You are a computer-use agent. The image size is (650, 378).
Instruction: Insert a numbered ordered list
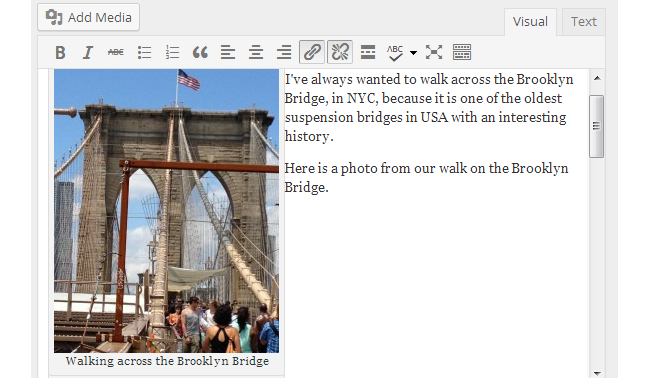172,53
